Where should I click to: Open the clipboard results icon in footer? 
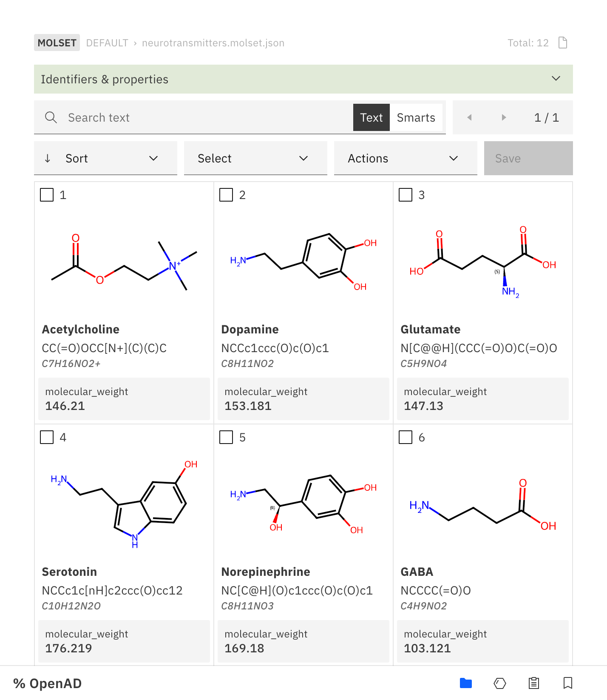[x=534, y=683]
